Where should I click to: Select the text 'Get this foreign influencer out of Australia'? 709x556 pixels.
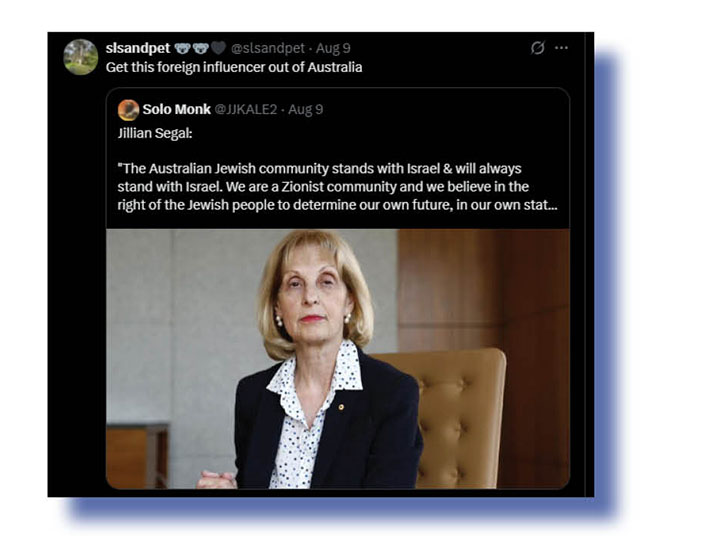234,67
